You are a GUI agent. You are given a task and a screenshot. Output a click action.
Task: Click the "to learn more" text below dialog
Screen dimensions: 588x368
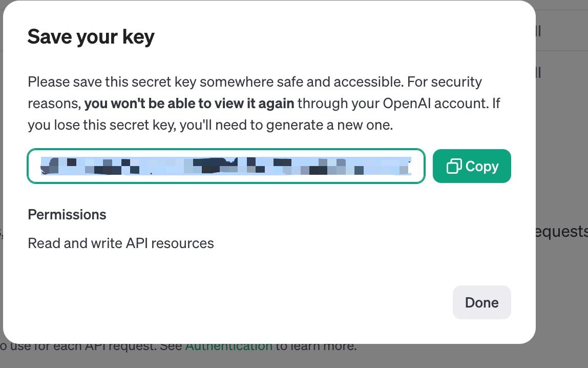point(316,346)
